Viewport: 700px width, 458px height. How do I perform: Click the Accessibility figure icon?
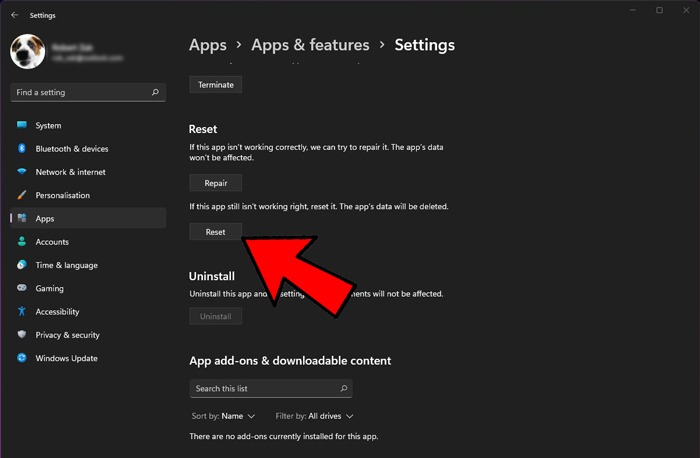coord(22,311)
